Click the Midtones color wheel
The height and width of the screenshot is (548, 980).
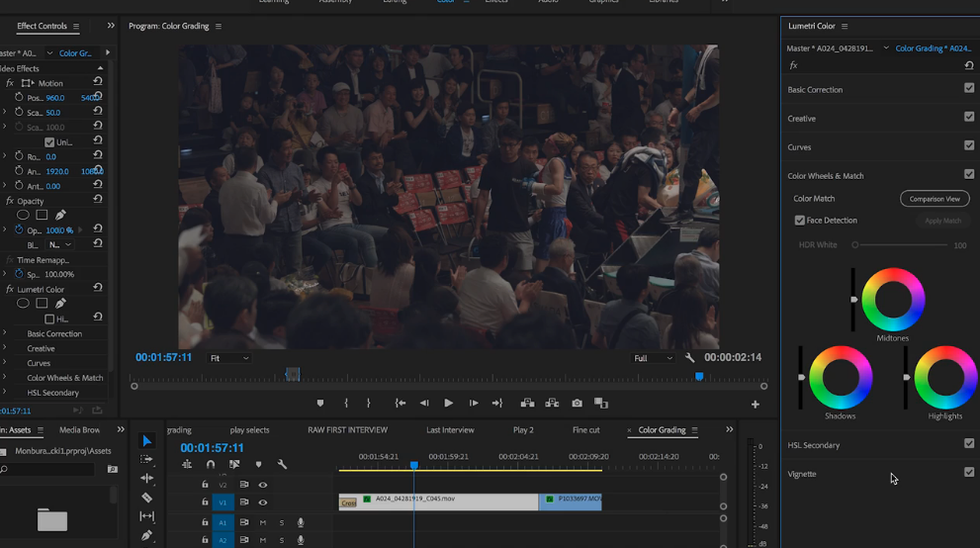coord(893,300)
